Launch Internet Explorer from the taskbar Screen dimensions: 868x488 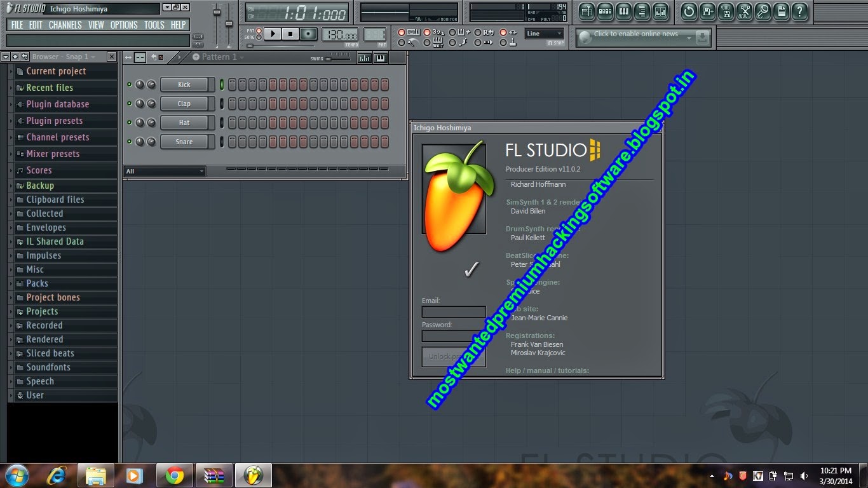[x=56, y=475]
